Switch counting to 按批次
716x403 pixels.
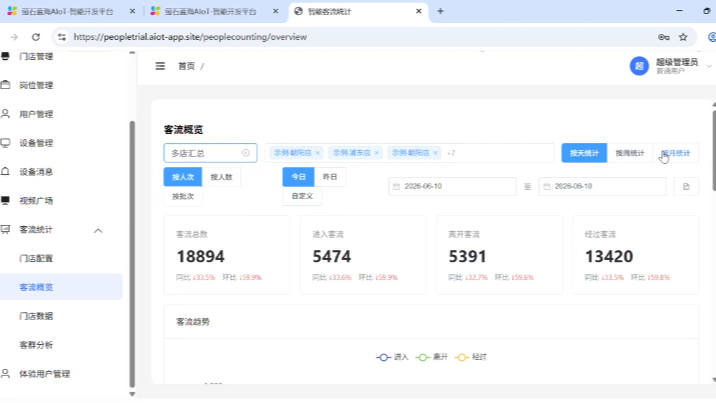pyautogui.click(x=183, y=196)
